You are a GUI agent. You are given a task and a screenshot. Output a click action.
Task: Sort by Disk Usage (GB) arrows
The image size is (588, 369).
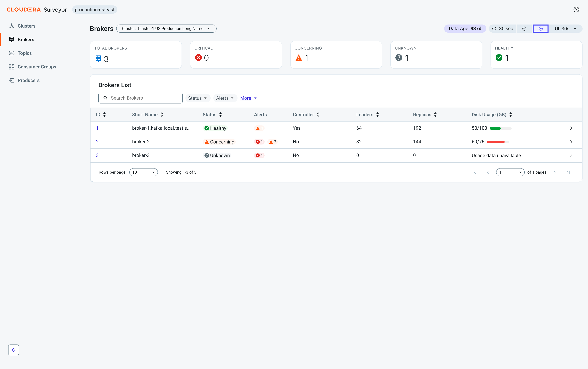(510, 114)
